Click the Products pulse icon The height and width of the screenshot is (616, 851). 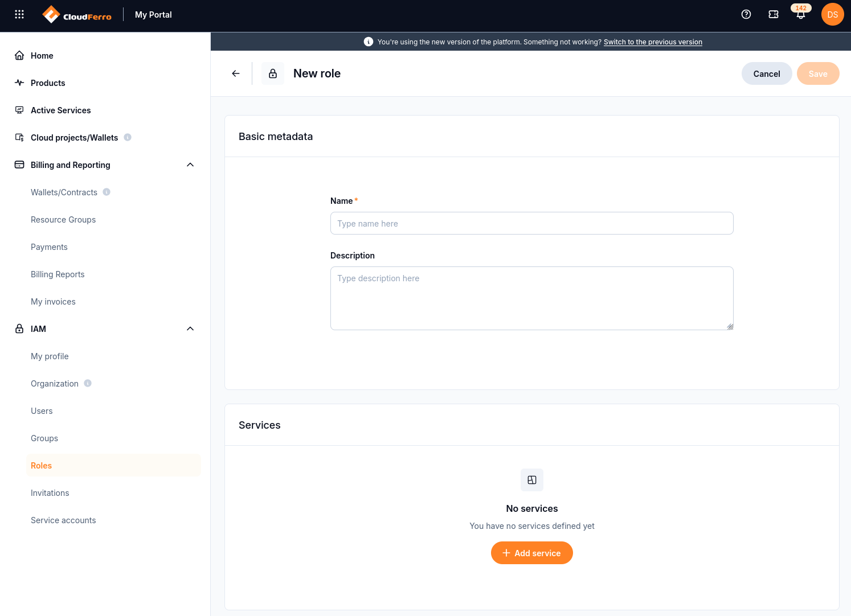[19, 83]
